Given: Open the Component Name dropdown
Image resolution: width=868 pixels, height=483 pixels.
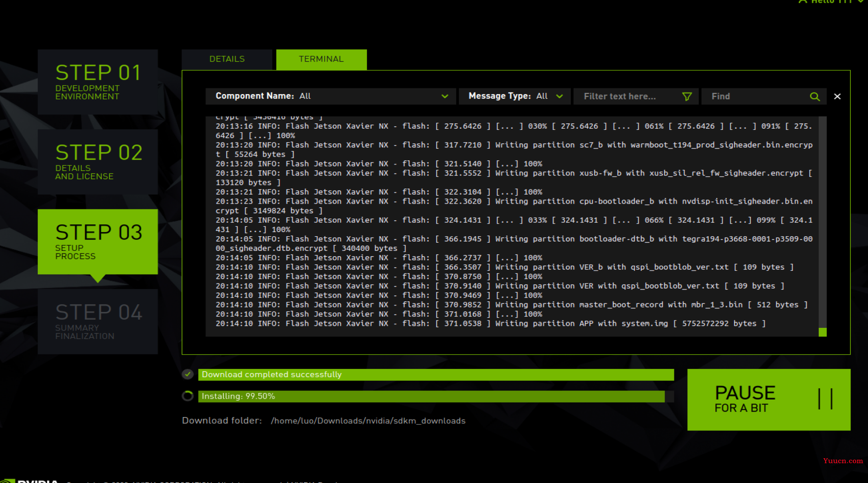Looking at the screenshot, I should point(330,97).
